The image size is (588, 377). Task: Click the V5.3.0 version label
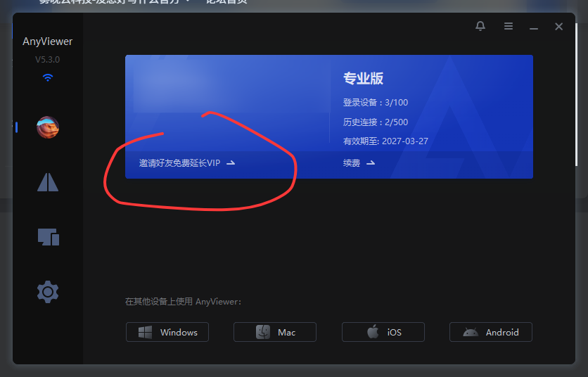click(48, 60)
